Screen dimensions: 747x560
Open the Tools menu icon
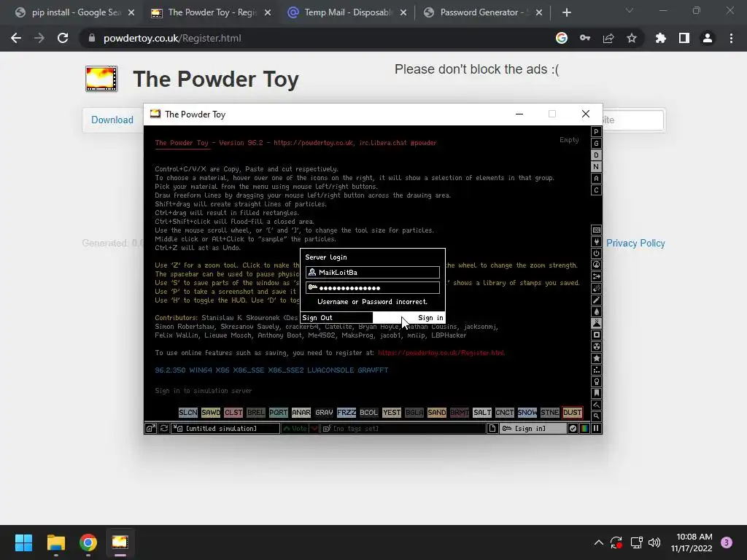point(596,381)
